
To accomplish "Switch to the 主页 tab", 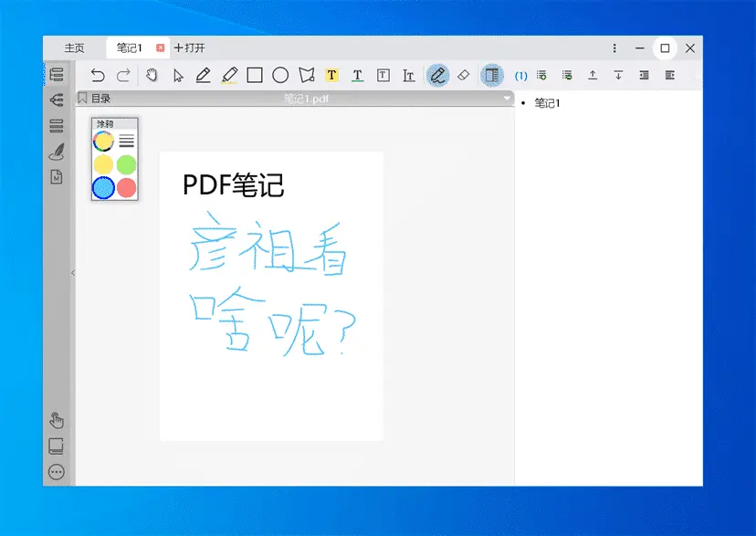I will (x=74, y=48).
